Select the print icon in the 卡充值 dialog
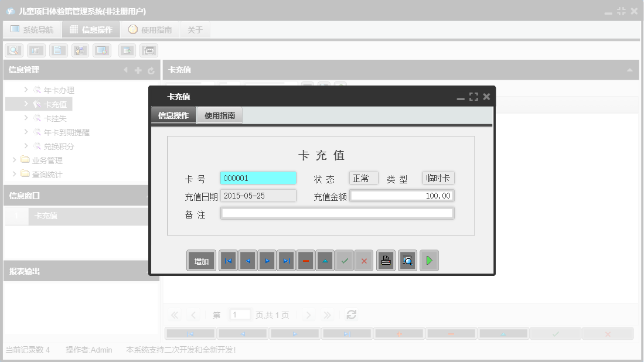644x362 pixels. [386, 260]
